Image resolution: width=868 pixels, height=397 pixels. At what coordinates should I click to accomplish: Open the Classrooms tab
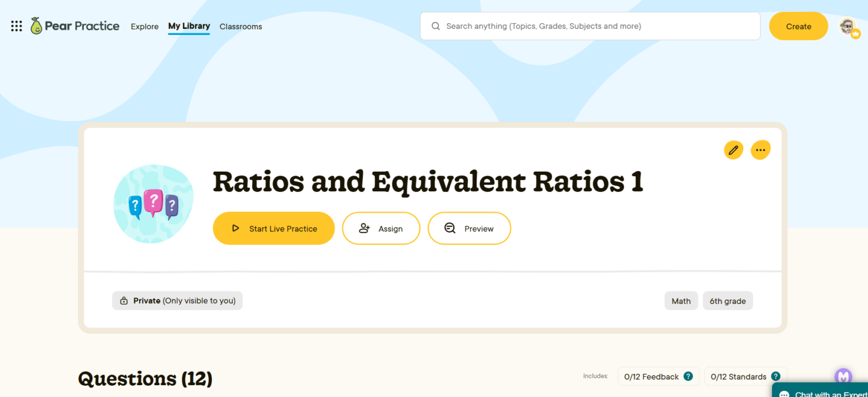tap(241, 27)
